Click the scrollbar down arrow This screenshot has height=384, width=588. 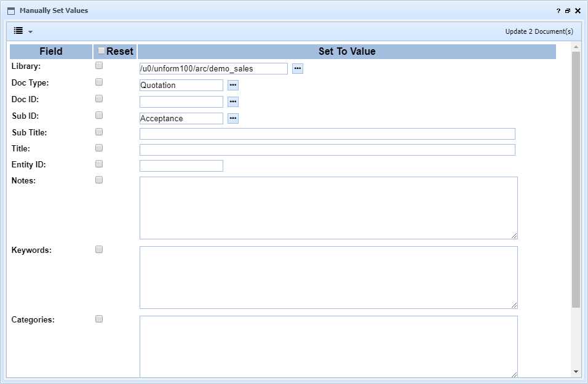(576, 372)
